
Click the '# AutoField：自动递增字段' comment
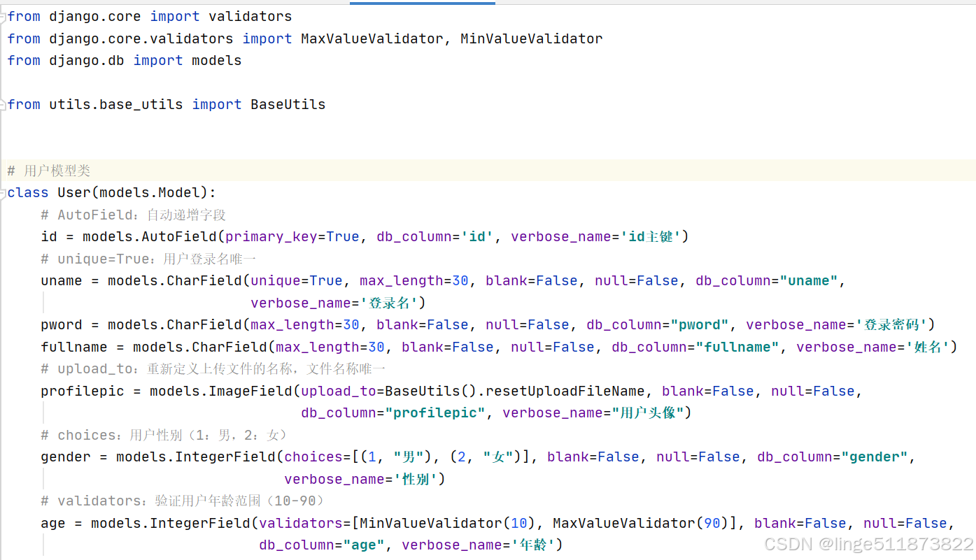133,215
